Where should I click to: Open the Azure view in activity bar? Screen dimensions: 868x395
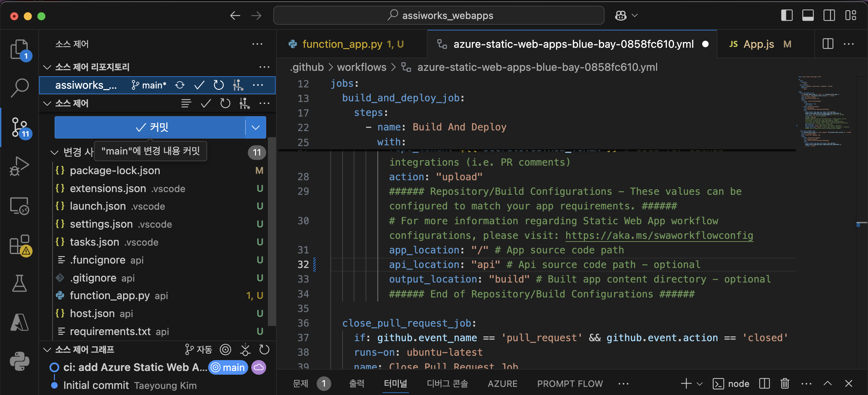pos(19,322)
